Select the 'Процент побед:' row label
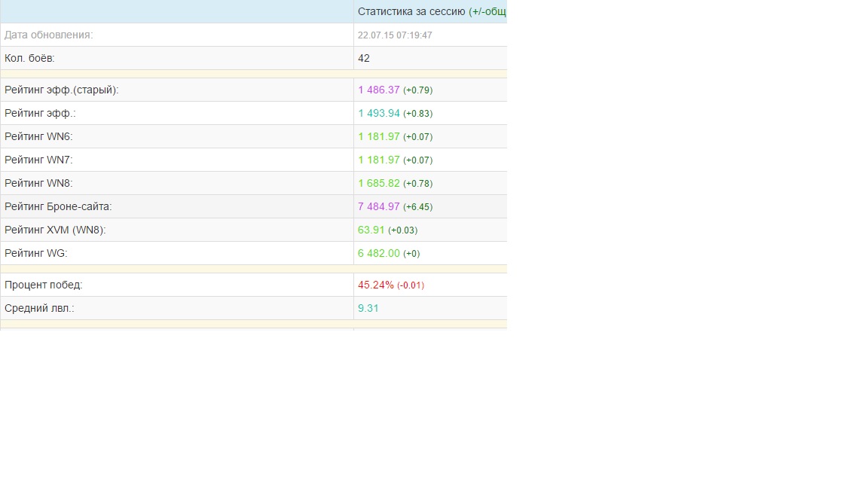 click(43, 285)
